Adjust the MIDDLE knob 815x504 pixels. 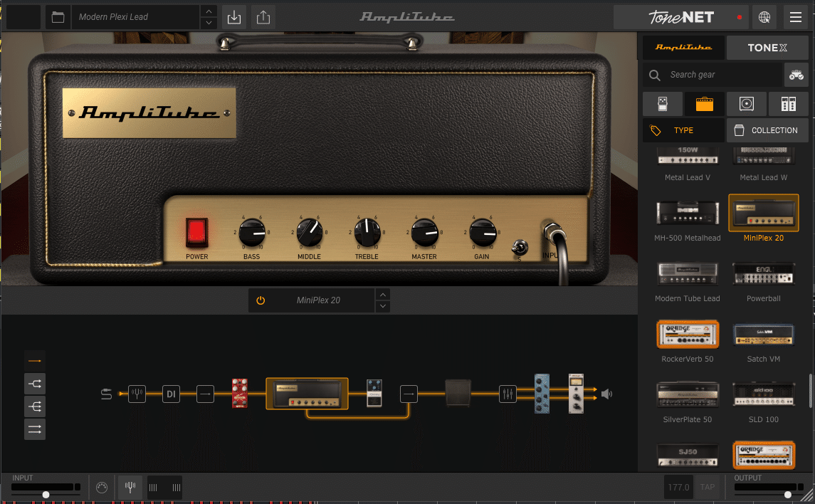[309, 233]
